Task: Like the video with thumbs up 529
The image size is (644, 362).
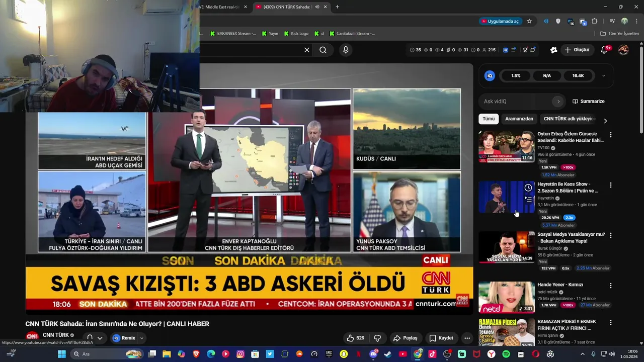Action: 355,338
